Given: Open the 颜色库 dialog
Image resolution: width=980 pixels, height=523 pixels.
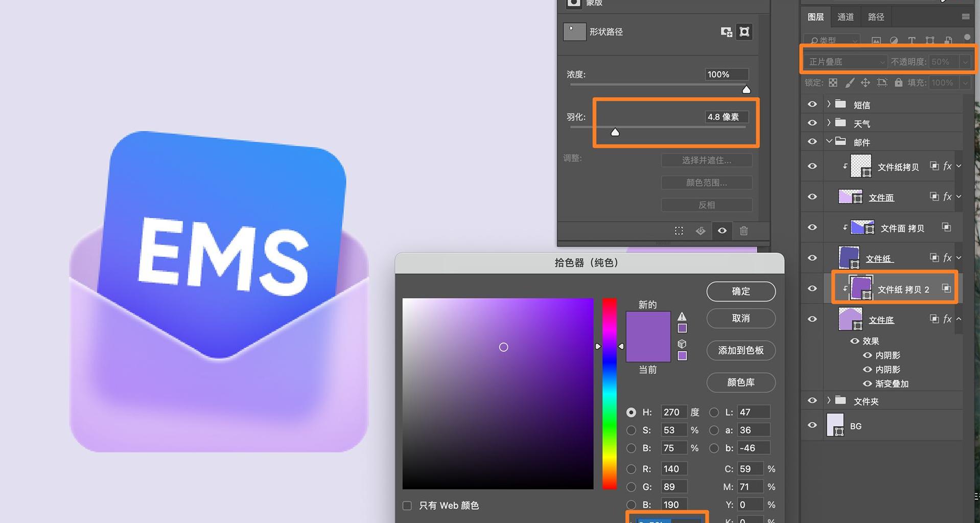Looking at the screenshot, I should 740,382.
